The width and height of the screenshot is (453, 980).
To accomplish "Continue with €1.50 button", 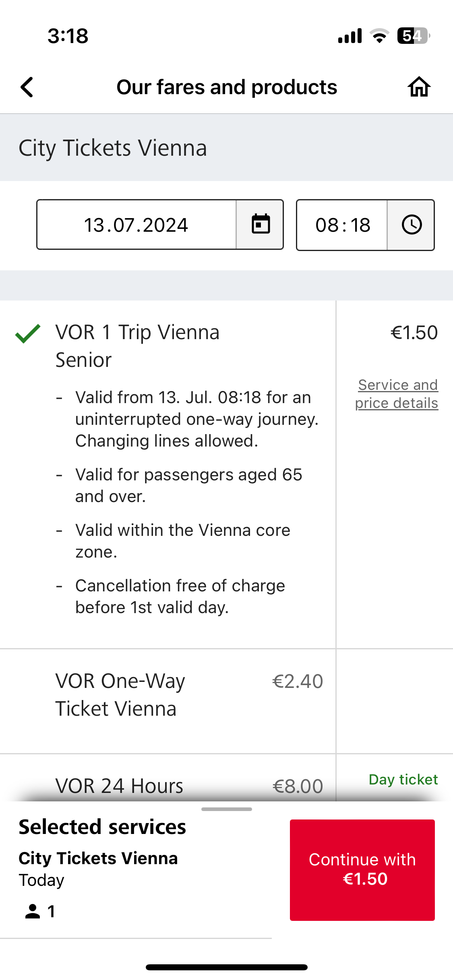I will point(362,870).
